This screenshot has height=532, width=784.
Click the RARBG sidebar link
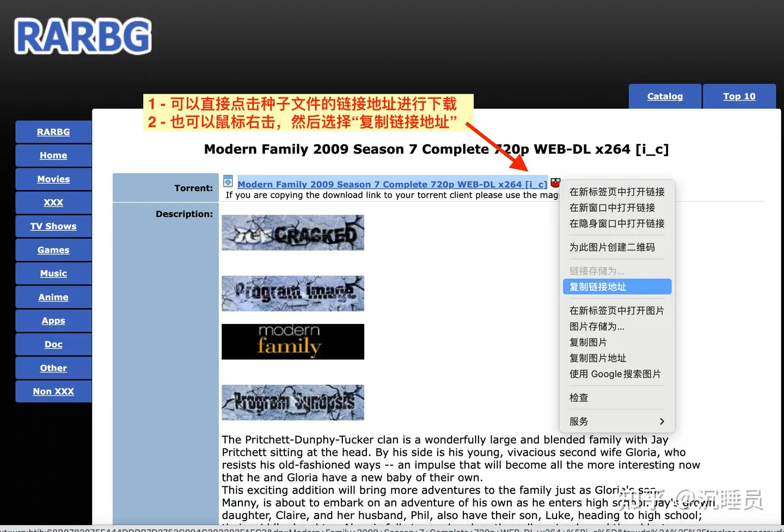point(53,132)
